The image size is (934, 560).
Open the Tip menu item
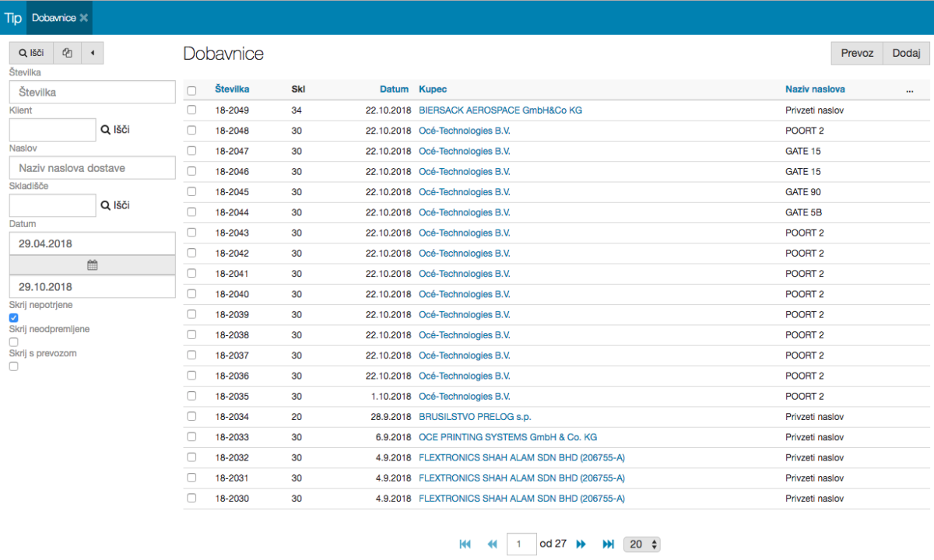click(x=13, y=17)
